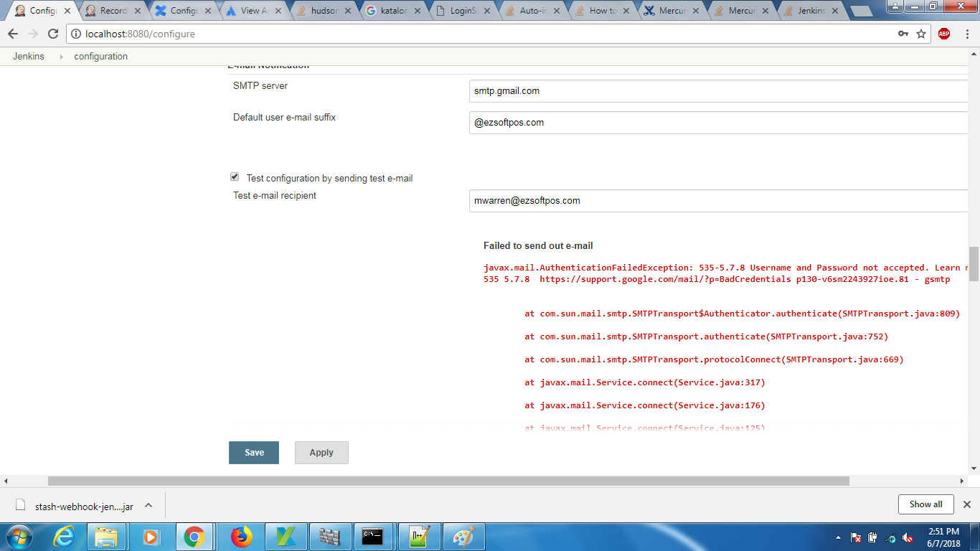Click the vertical scrollbar down arrow
980x551 pixels.
point(974,468)
